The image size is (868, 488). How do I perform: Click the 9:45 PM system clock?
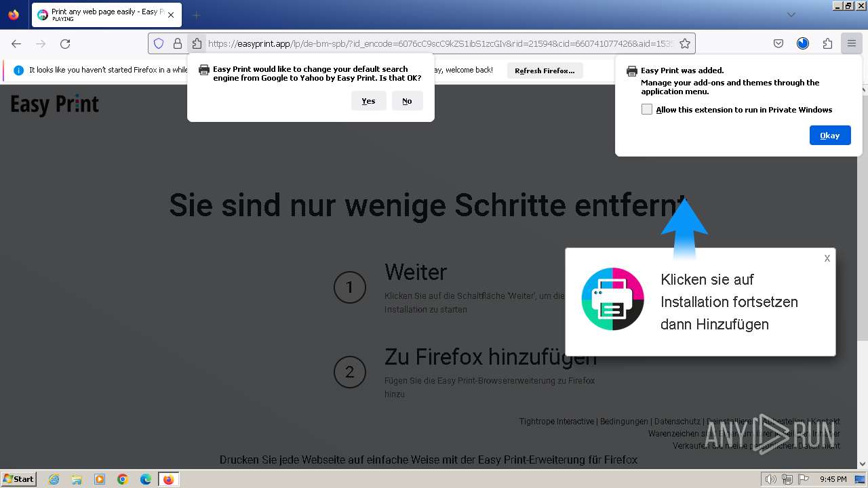pos(833,479)
